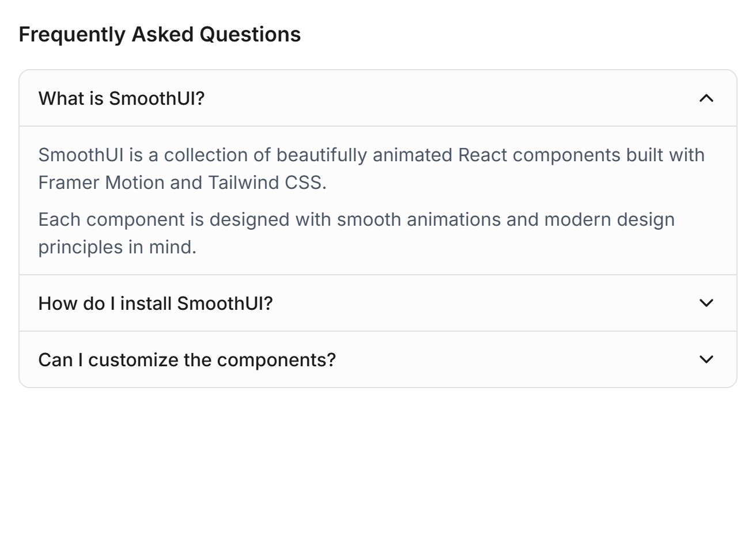Click the paragraph starting "Each component is designed"
This screenshot has width=756, height=554.
(356, 233)
